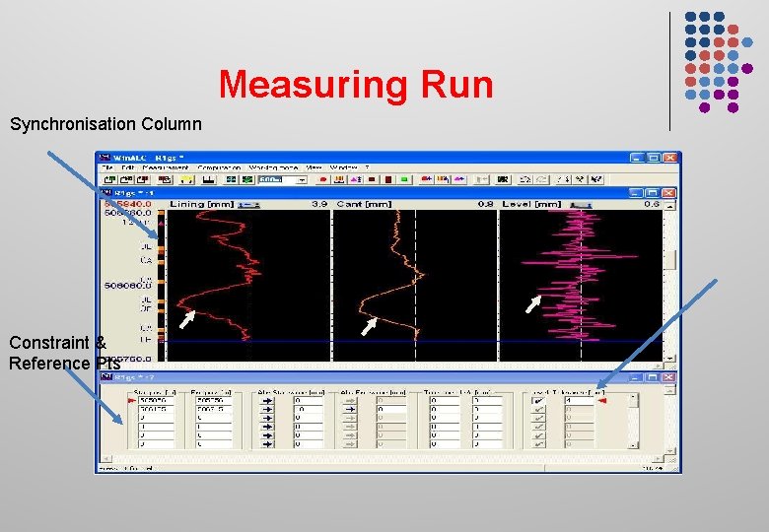Open the Working mode menu

(x=273, y=168)
